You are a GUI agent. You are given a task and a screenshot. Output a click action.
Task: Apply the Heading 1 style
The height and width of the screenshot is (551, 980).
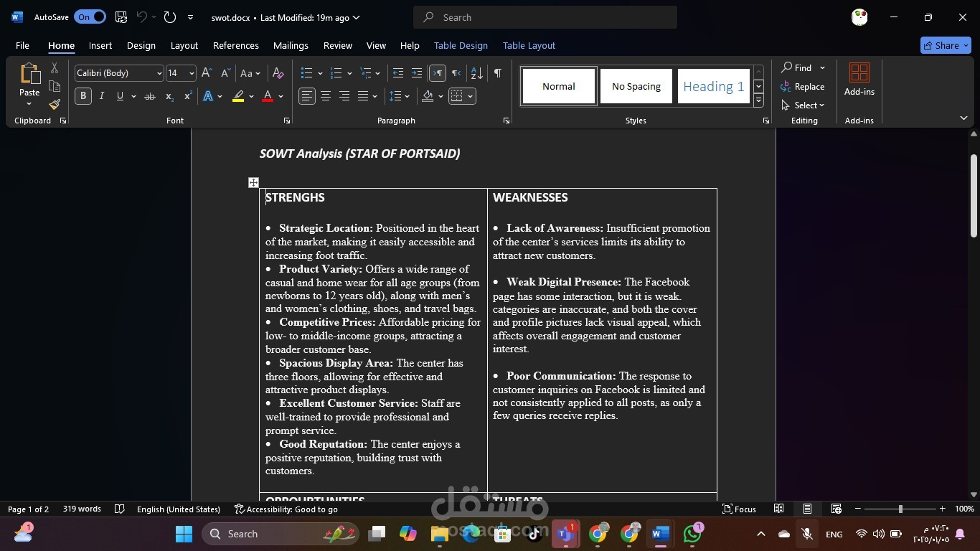pos(713,86)
